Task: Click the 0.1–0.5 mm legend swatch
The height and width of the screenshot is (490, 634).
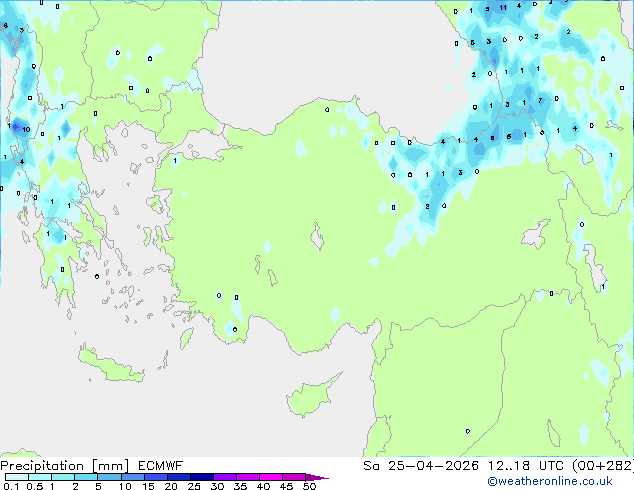Action: point(17,477)
